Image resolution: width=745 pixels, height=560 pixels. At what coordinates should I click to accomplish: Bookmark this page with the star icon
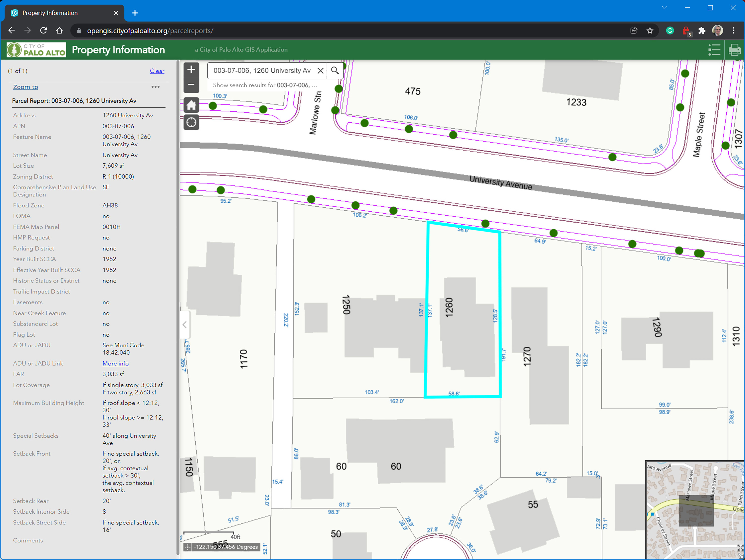[650, 31]
